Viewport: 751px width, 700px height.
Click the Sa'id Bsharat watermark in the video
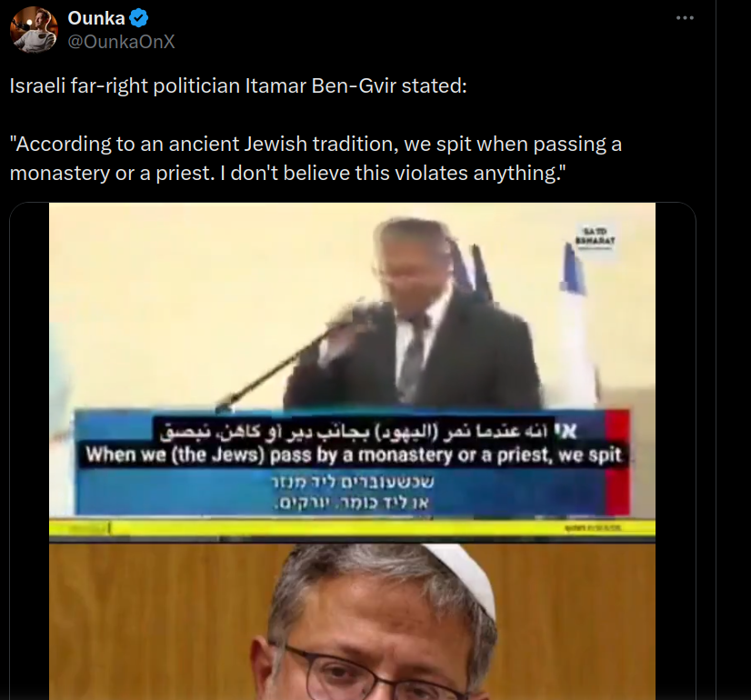pos(595,237)
